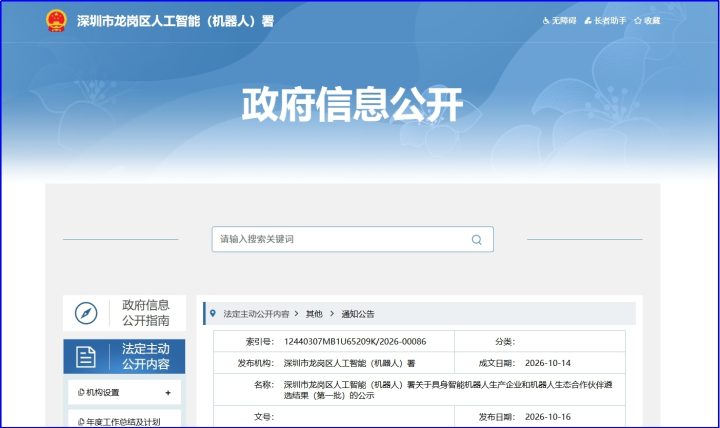Click the location pin breadcrumb icon
Image resolution: width=720 pixels, height=428 pixels.
click(x=213, y=314)
